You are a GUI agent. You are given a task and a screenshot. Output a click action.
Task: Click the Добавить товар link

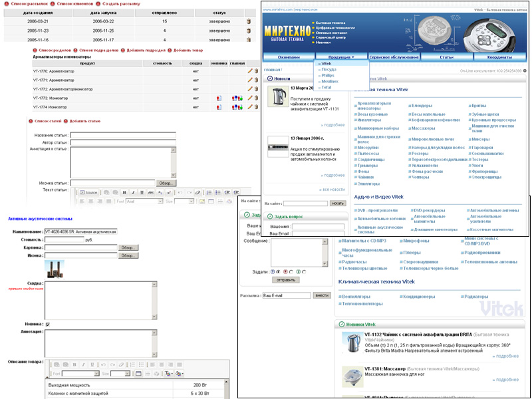[187, 50]
